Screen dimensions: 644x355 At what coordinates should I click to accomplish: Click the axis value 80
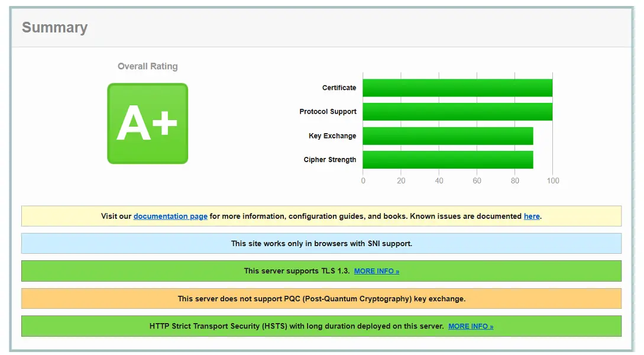pyautogui.click(x=515, y=181)
